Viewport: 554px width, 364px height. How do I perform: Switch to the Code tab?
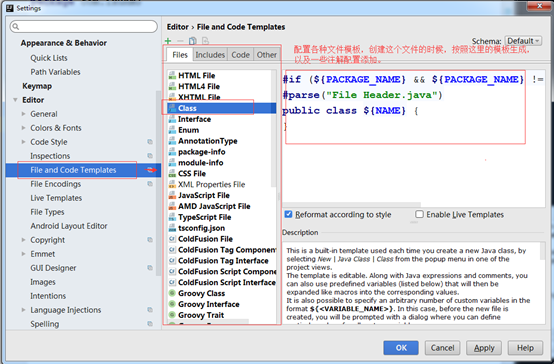coord(241,55)
